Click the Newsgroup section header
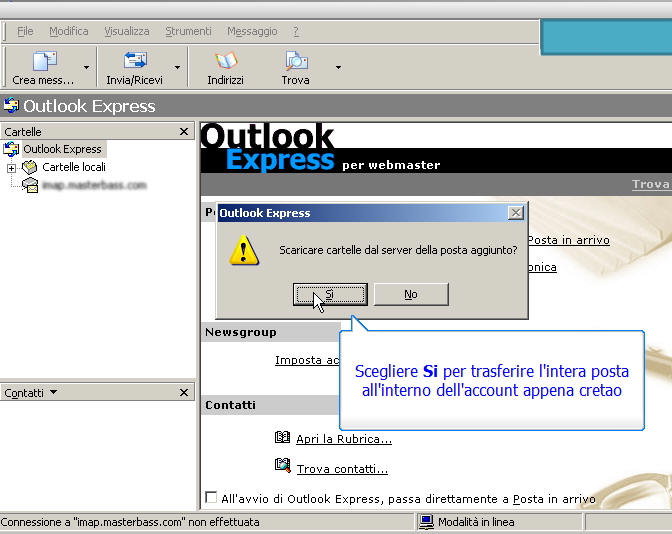 pos(241,332)
